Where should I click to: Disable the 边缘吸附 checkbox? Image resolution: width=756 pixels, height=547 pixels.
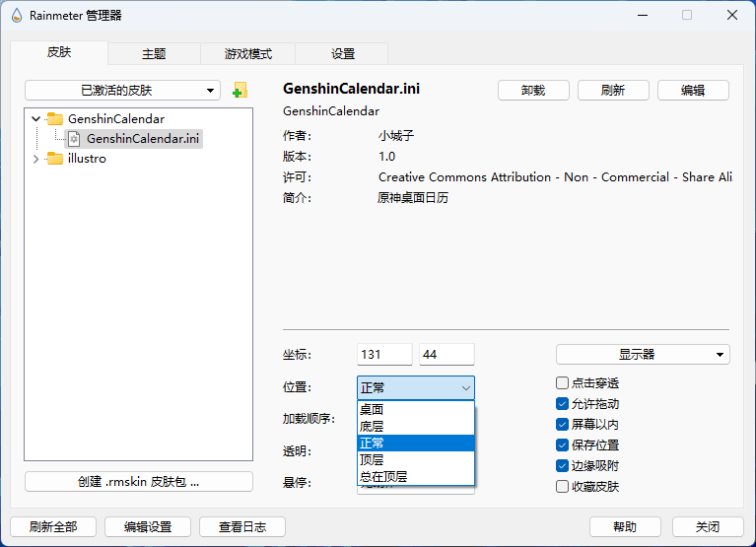point(562,466)
